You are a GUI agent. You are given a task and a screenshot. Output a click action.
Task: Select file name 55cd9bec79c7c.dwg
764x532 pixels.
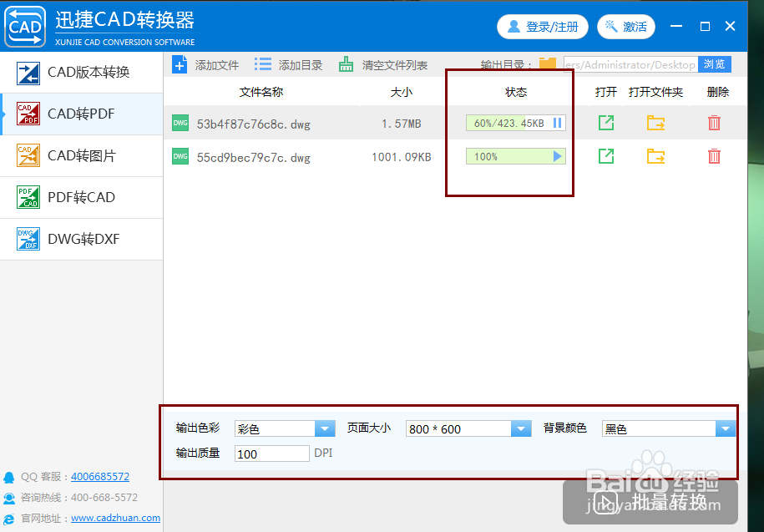(253, 157)
